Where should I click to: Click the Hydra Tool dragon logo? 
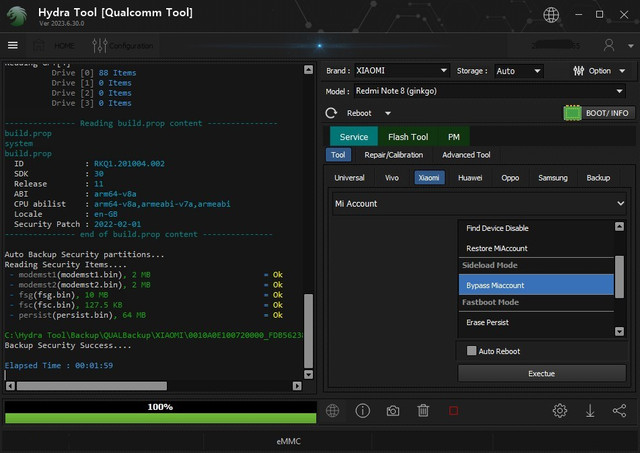click(x=18, y=16)
